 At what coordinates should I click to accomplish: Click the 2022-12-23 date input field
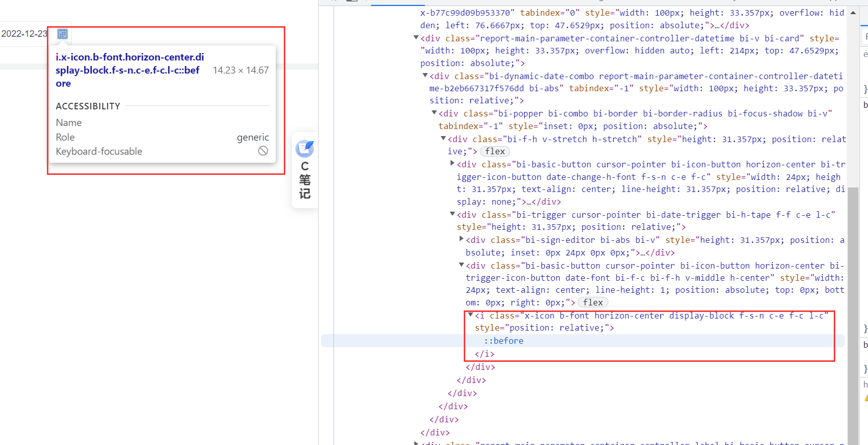click(x=24, y=34)
